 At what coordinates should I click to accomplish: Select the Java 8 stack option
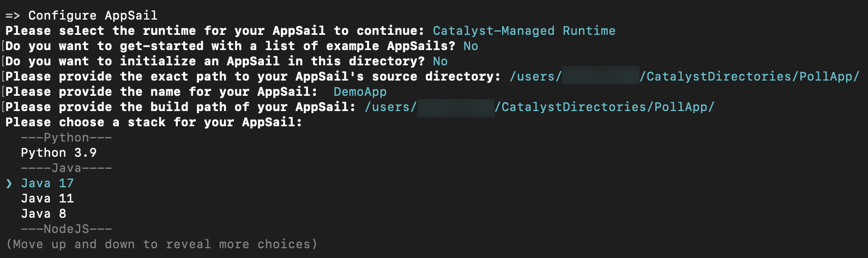pos(43,214)
